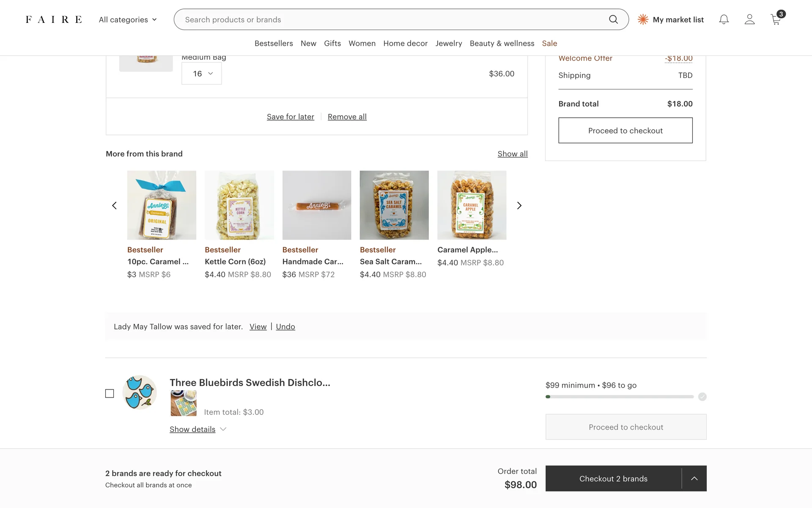The image size is (812, 508).
Task: Open the quantity 16 dropdown
Action: click(202, 74)
